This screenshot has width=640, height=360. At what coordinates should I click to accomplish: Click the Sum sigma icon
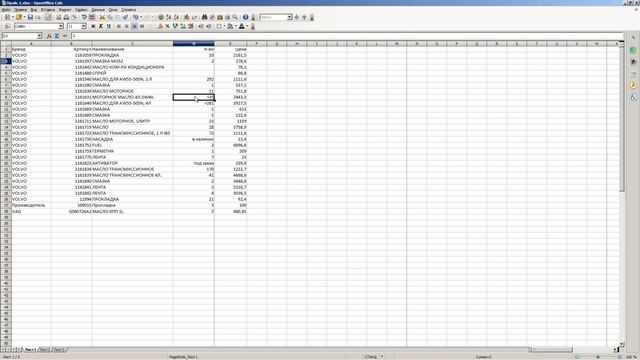[57, 36]
